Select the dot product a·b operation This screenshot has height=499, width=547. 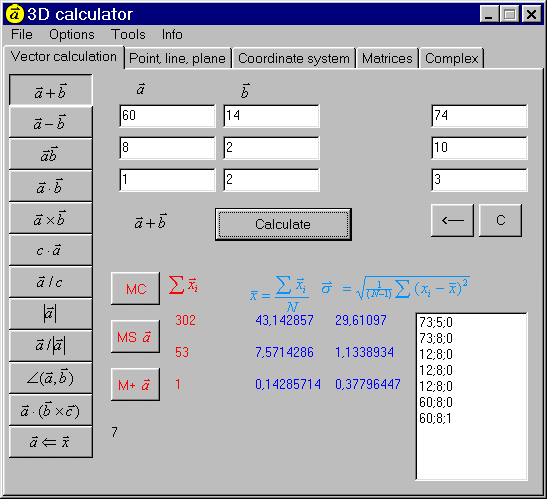[x=51, y=186]
